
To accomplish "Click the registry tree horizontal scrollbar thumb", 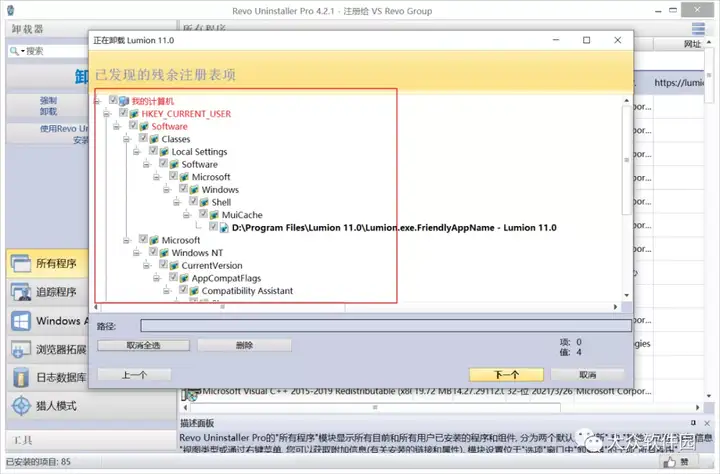I will click(223, 307).
